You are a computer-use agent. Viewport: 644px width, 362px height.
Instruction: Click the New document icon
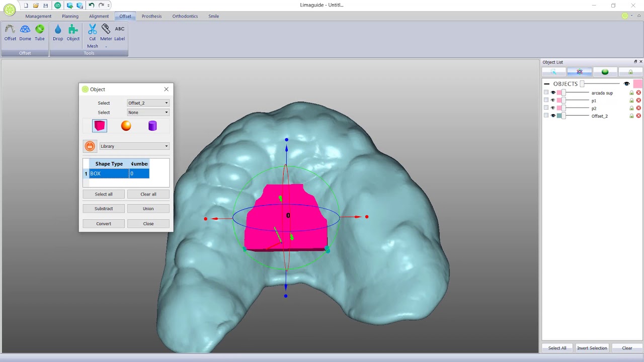[26, 6]
